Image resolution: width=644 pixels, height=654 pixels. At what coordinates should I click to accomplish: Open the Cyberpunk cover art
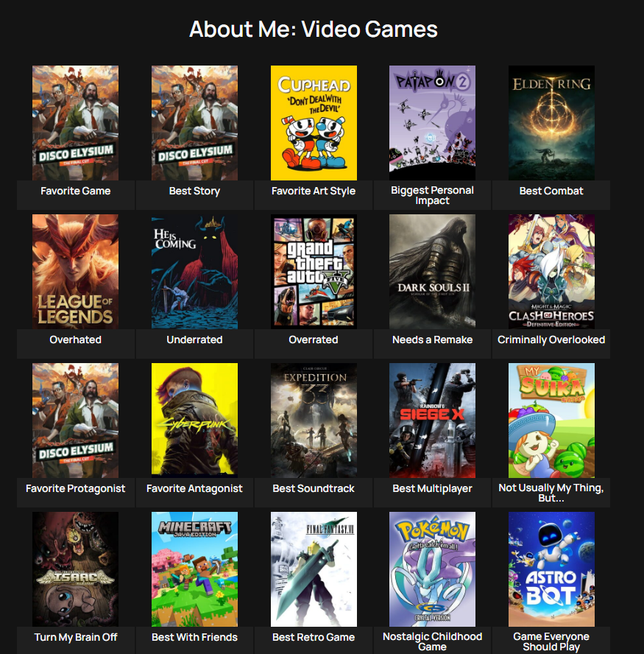(194, 421)
